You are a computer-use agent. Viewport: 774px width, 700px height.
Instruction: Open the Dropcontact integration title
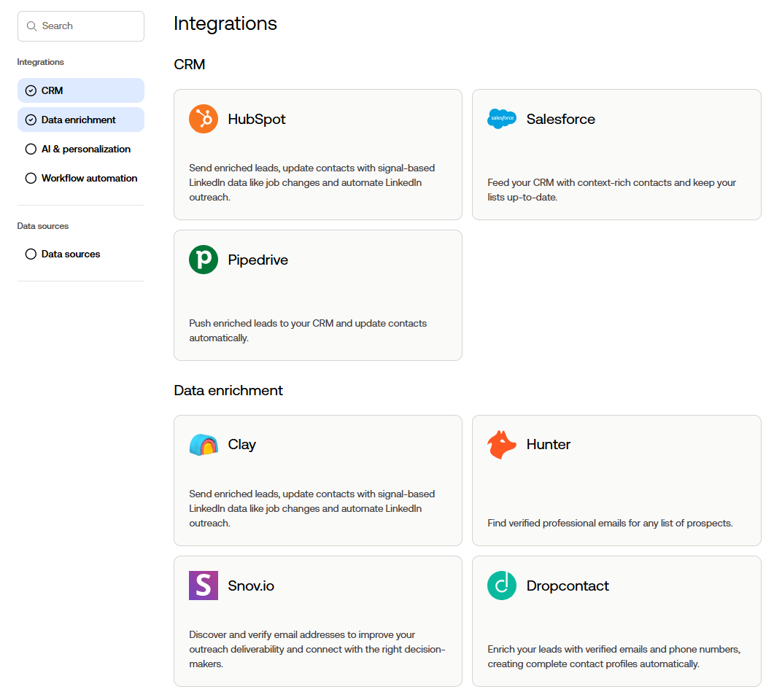tap(568, 586)
